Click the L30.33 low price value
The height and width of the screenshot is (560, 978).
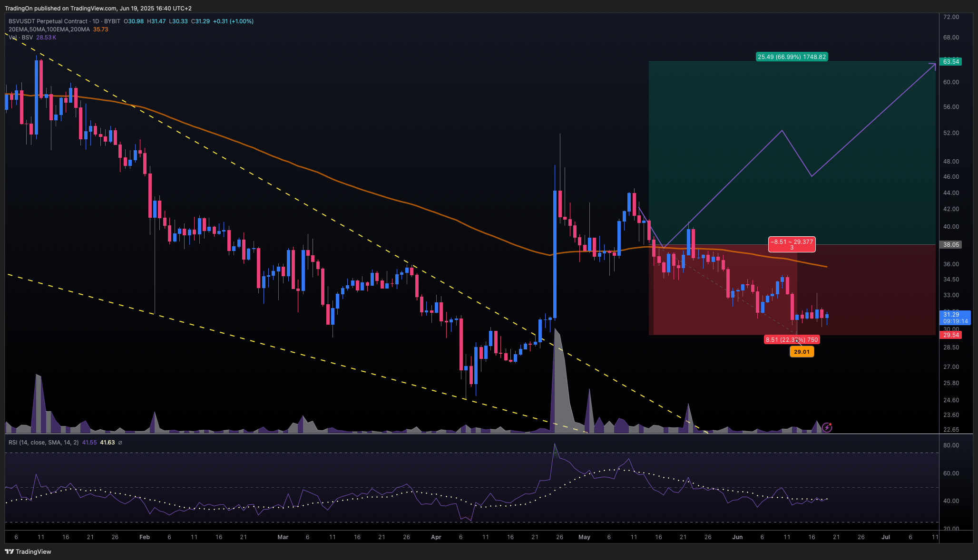pyautogui.click(x=178, y=21)
